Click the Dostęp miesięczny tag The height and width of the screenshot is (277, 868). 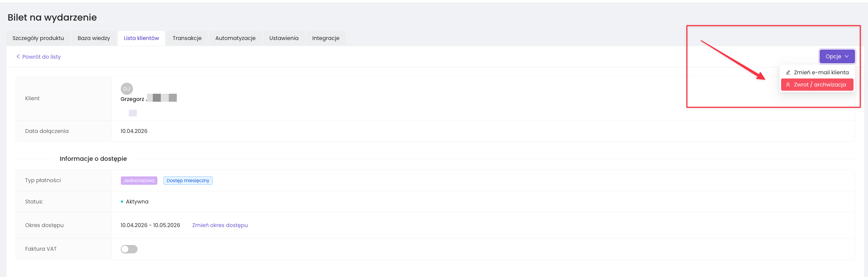point(188,181)
